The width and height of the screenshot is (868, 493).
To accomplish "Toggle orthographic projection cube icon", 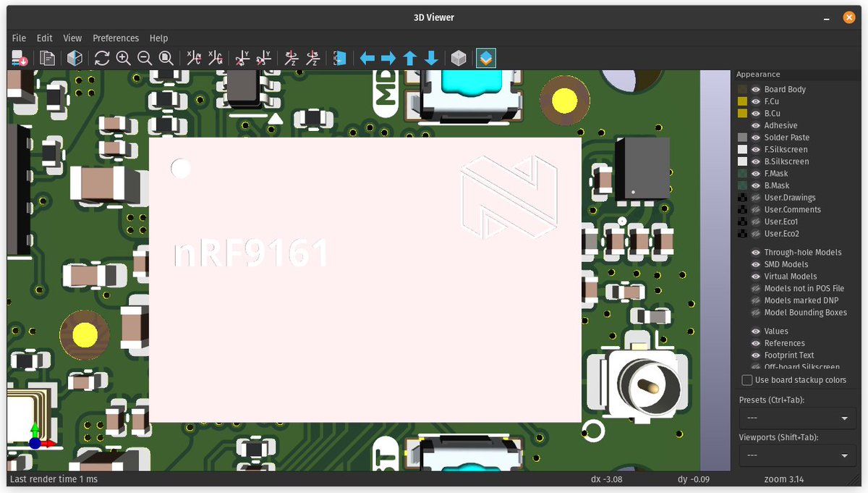I will 459,58.
